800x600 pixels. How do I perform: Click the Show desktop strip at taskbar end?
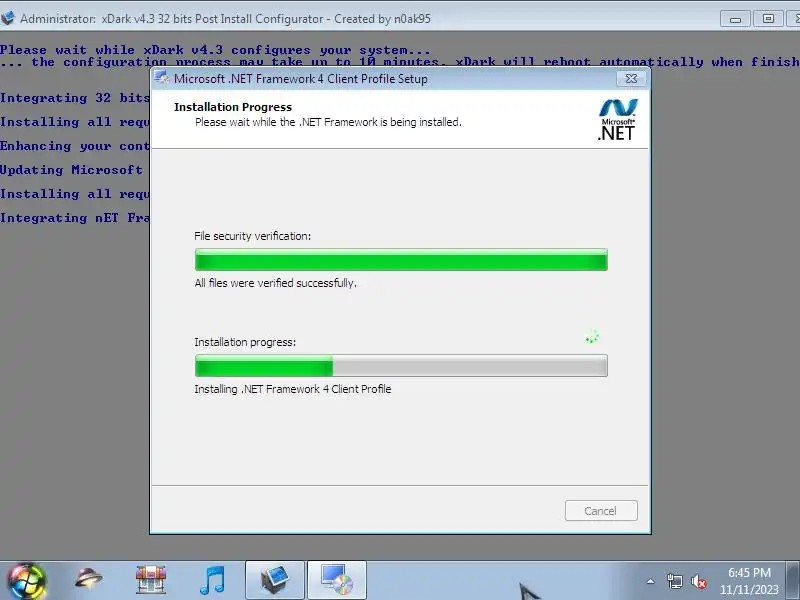pyautogui.click(x=793, y=581)
